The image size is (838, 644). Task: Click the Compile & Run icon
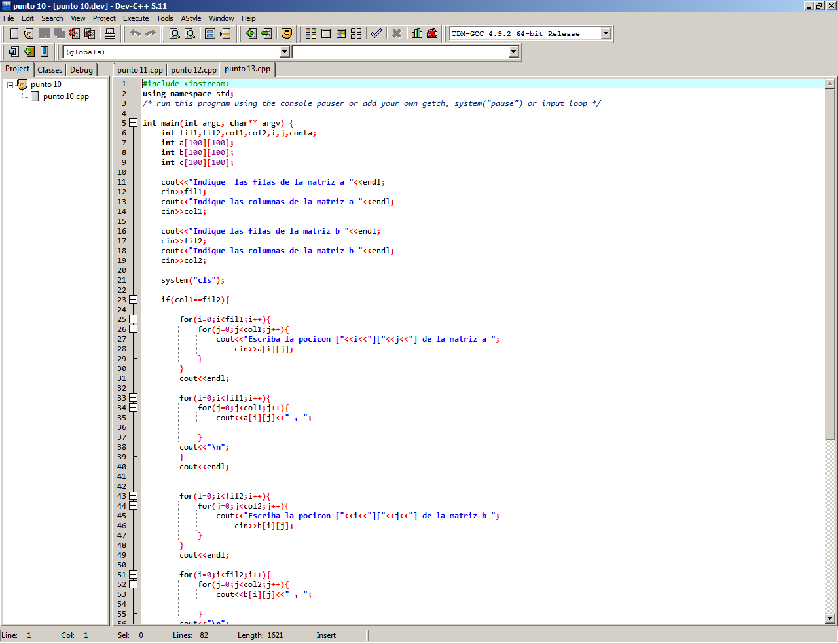tap(341, 33)
